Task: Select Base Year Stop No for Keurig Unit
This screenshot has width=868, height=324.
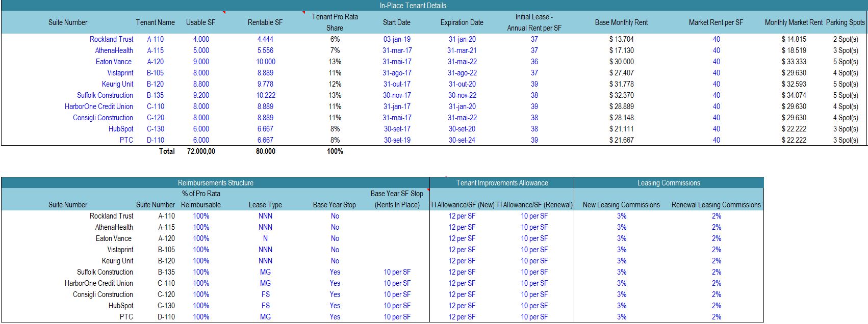Action: (x=335, y=261)
